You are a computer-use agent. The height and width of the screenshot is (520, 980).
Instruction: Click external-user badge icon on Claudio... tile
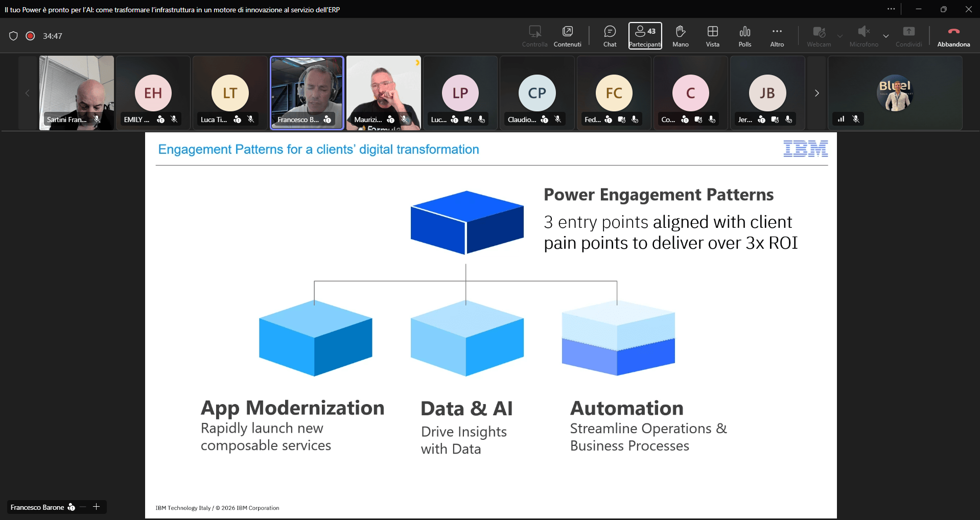coord(545,120)
